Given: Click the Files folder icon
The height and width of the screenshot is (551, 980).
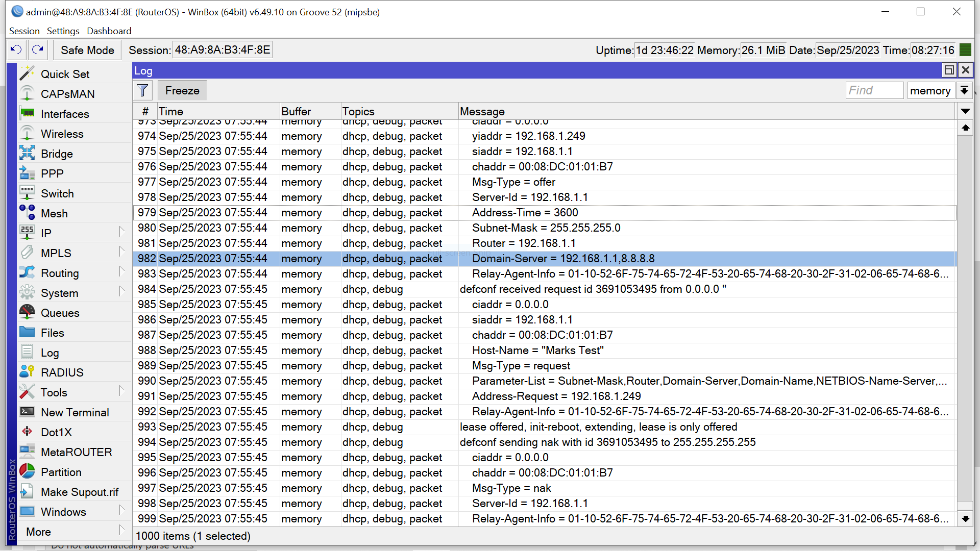Looking at the screenshot, I should click(x=27, y=333).
